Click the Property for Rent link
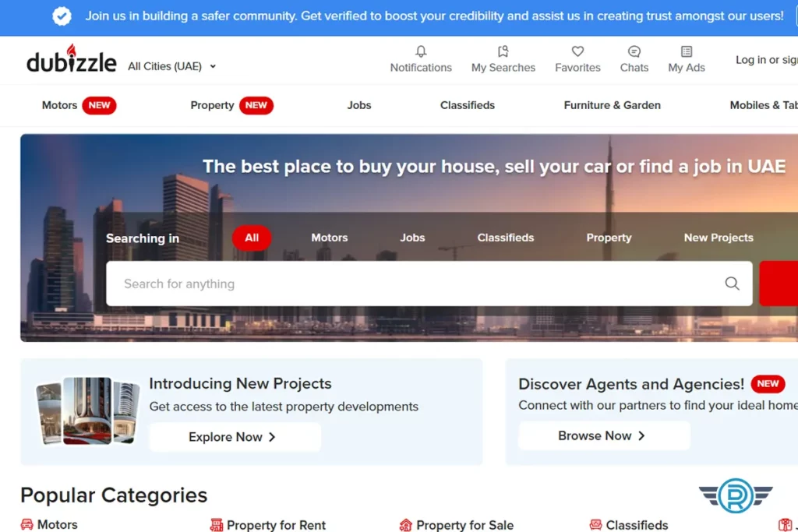 coord(277,525)
